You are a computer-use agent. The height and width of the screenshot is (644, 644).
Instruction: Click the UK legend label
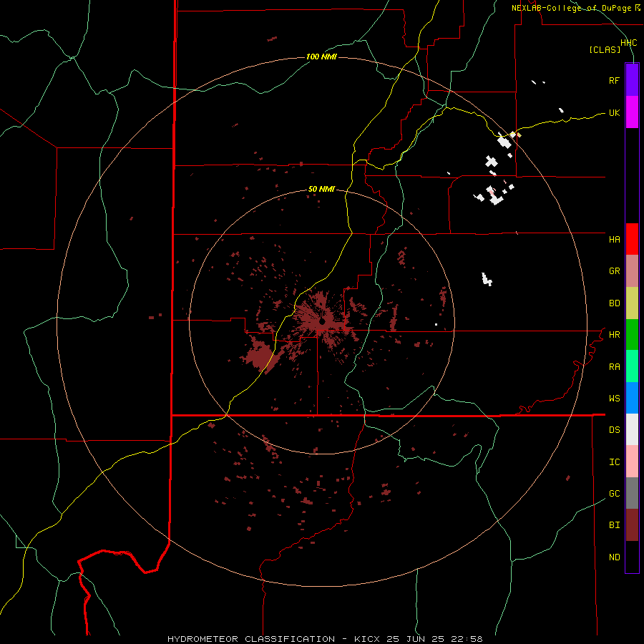pos(614,112)
